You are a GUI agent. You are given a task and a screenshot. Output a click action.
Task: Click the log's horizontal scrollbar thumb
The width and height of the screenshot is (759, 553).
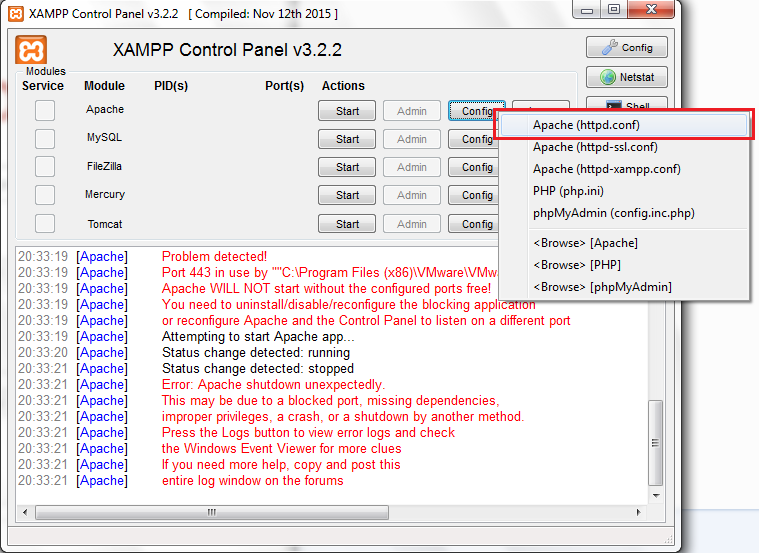coord(212,512)
